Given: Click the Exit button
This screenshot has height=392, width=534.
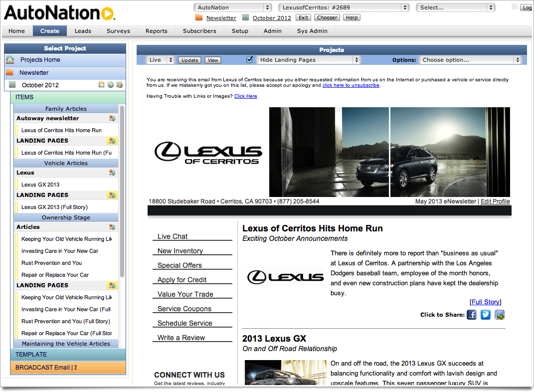Looking at the screenshot, I should 304,18.
